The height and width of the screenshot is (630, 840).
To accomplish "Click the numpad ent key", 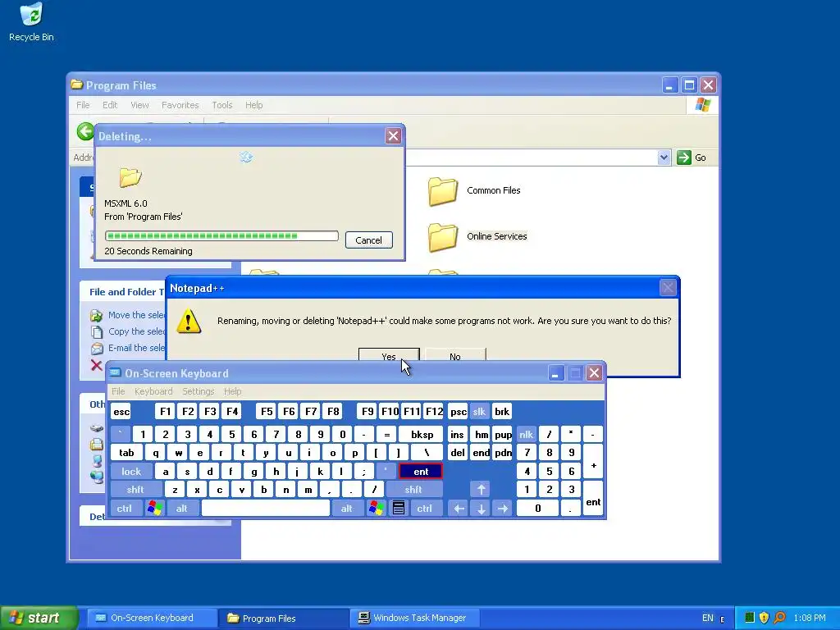I will tap(592, 498).
